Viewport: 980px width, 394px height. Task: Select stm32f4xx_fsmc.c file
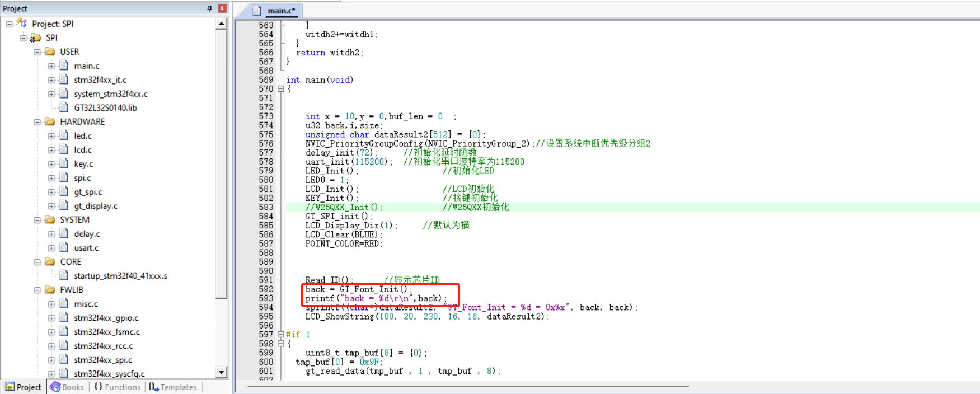pyautogui.click(x=107, y=332)
